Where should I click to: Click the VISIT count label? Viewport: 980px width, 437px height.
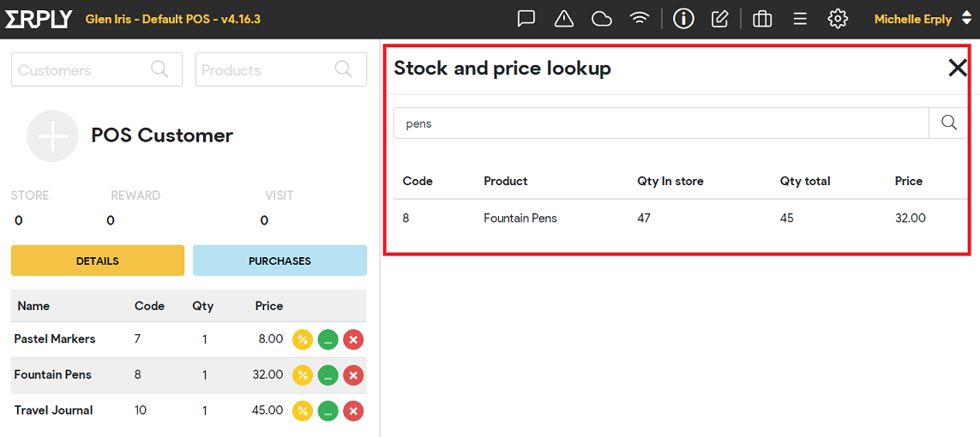[280, 196]
